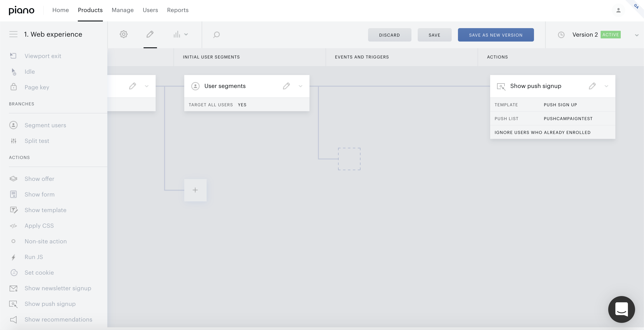Expand the Version 2 dropdown chevron

pyautogui.click(x=637, y=35)
